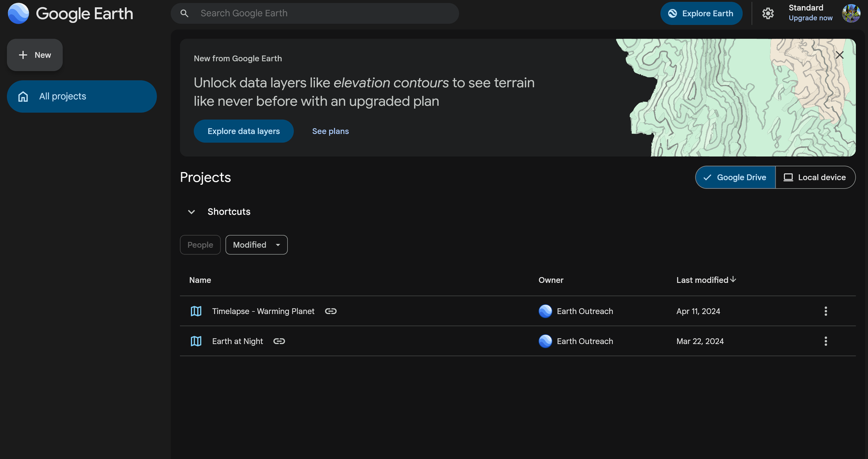Open more options for Earth at Night

tap(825, 341)
